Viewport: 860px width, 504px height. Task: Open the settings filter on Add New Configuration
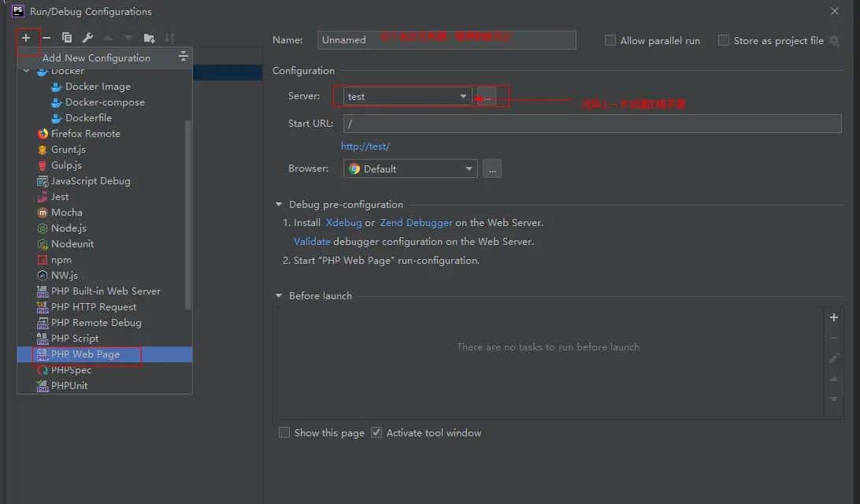tap(183, 57)
